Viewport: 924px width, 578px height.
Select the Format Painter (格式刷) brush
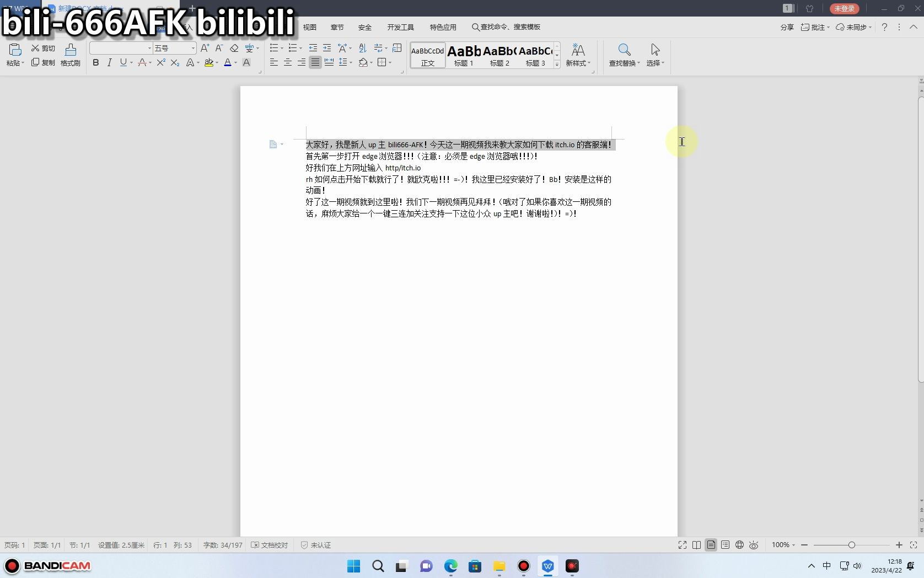71,55
